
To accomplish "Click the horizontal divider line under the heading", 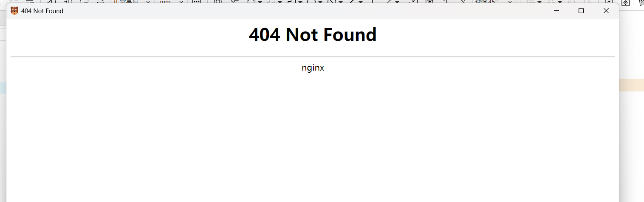I will 313,57.
